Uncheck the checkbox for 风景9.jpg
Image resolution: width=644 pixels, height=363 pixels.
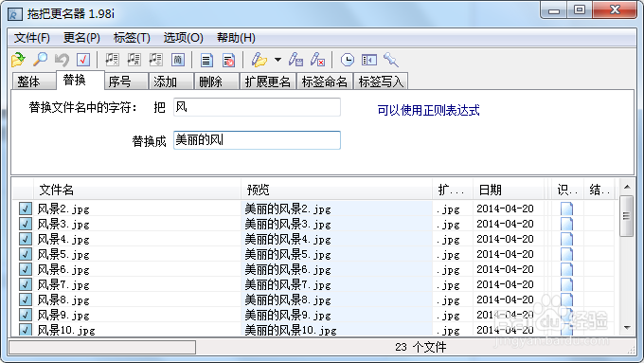[x=26, y=315]
